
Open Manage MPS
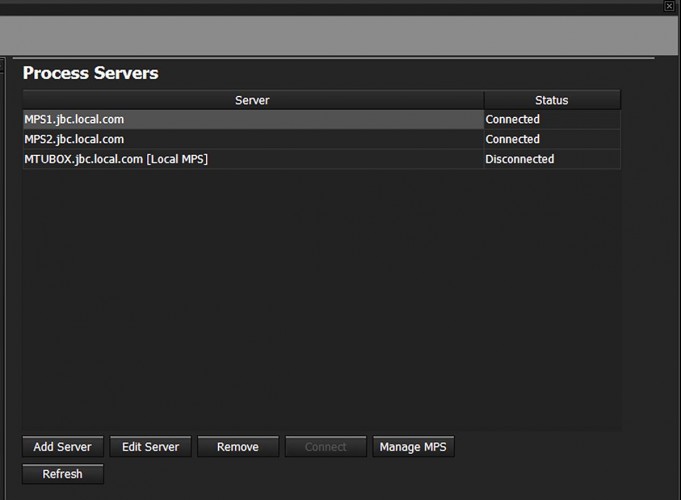pos(413,447)
